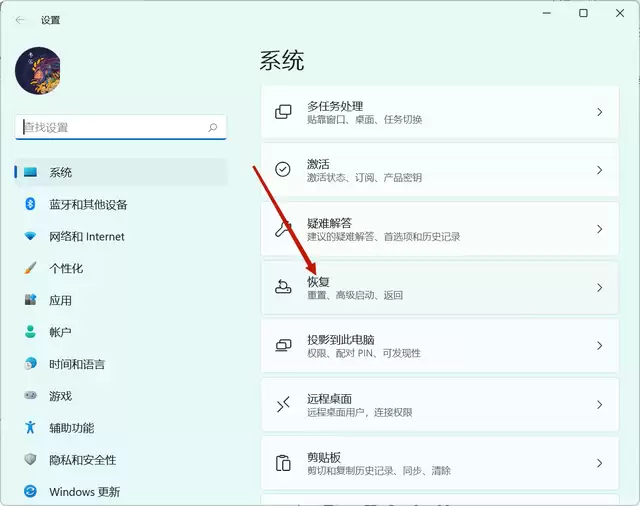Click the clipboard (剪贴板) icon
Image resolution: width=640 pixels, height=506 pixels.
click(x=283, y=462)
